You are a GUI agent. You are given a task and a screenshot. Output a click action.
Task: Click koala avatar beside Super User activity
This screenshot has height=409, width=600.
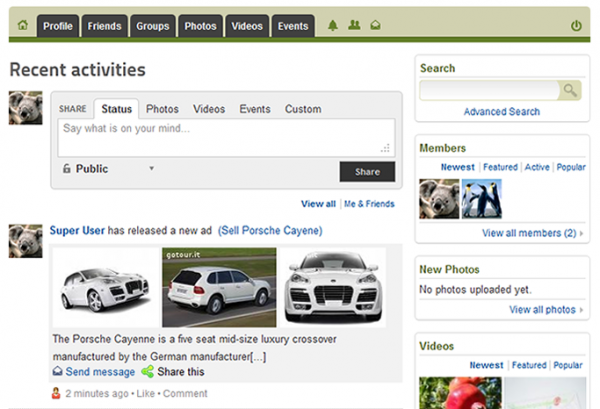[x=26, y=241]
